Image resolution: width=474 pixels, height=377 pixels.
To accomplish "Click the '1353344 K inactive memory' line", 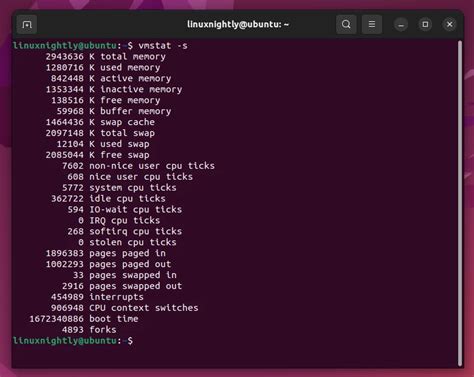I will click(x=114, y=89).
